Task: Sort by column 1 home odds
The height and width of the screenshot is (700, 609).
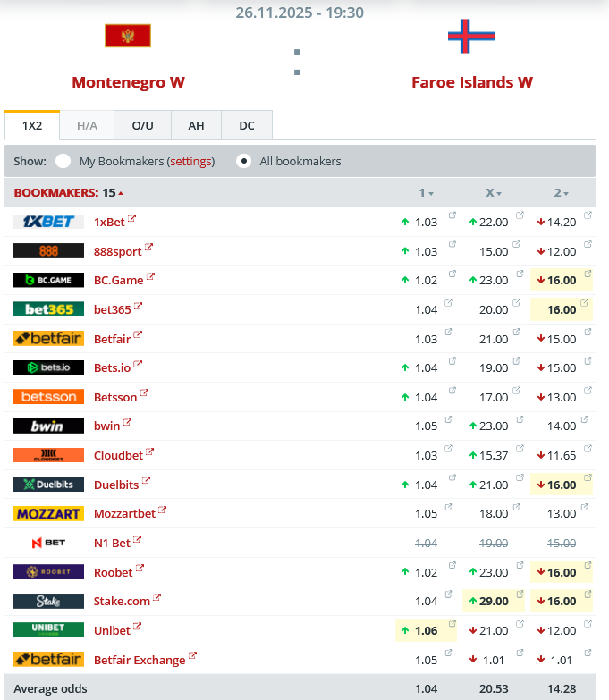Action: (x=427, y=192)
